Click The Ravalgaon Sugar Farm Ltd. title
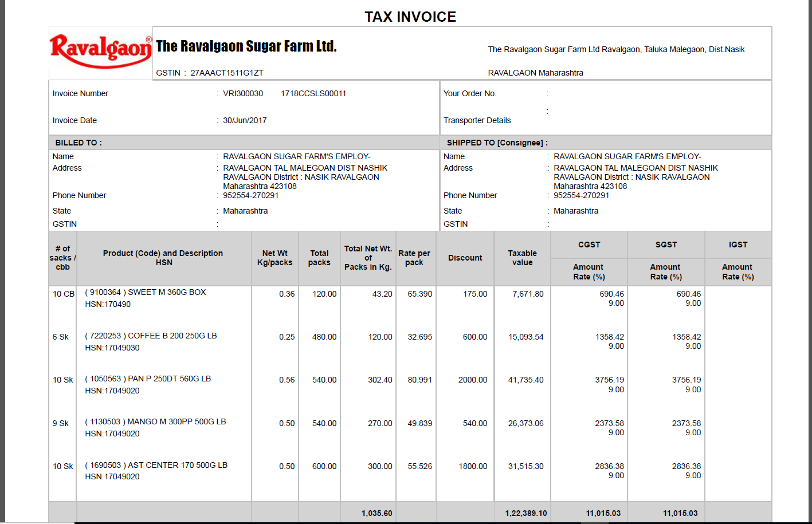 pos(246,46)
